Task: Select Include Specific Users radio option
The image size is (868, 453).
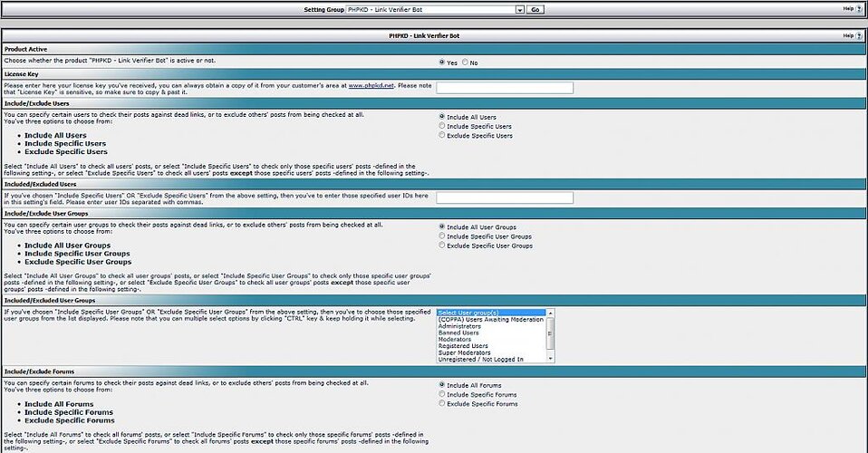Action: [442, 126]
